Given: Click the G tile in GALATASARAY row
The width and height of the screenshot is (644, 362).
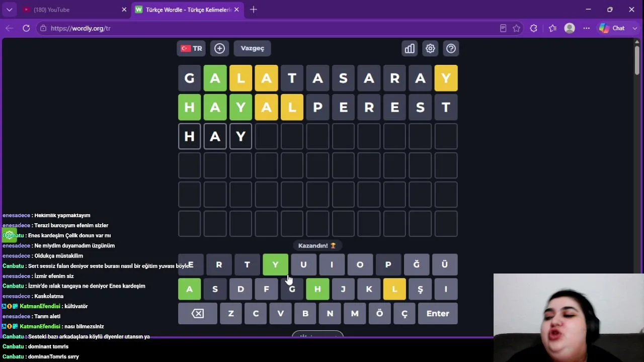Looking at the screenshot, I should pyautogui.click(x=189, y=78).
